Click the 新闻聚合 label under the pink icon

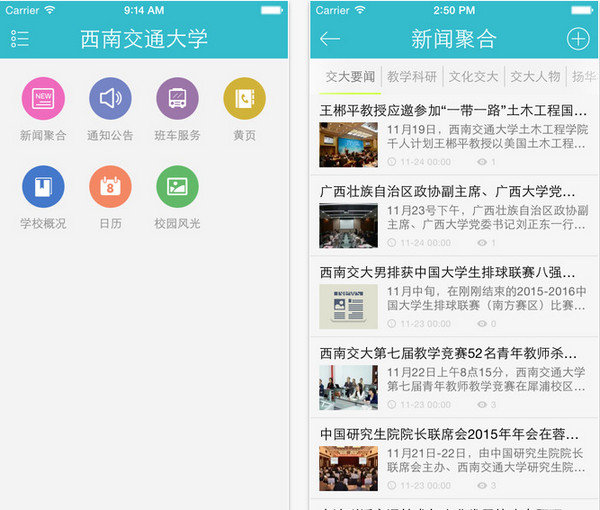43,135
